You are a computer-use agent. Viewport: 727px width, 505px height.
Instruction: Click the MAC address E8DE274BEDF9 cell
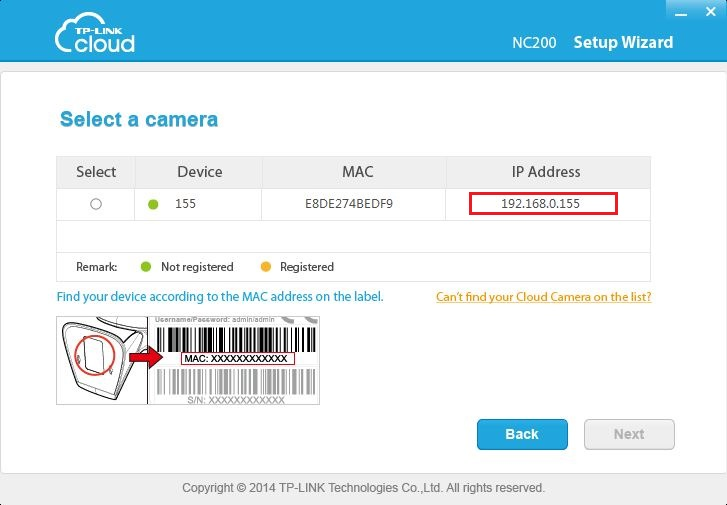pyautogui.click(x=349, y=204)
